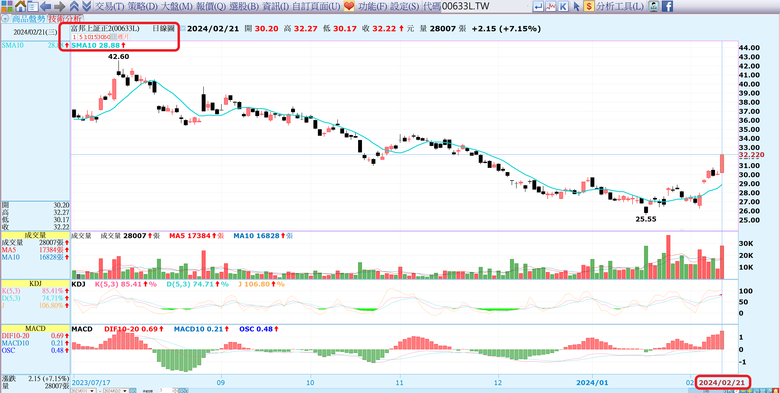
Task: Navigate forward with the right gray arrow
Action: pos(59,6)
